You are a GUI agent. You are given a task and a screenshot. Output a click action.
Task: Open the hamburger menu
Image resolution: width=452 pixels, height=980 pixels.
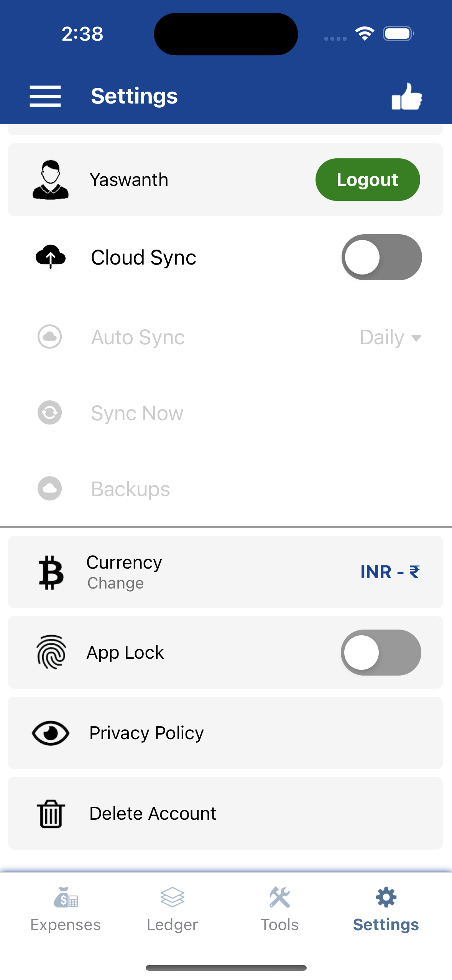point(45,96)
